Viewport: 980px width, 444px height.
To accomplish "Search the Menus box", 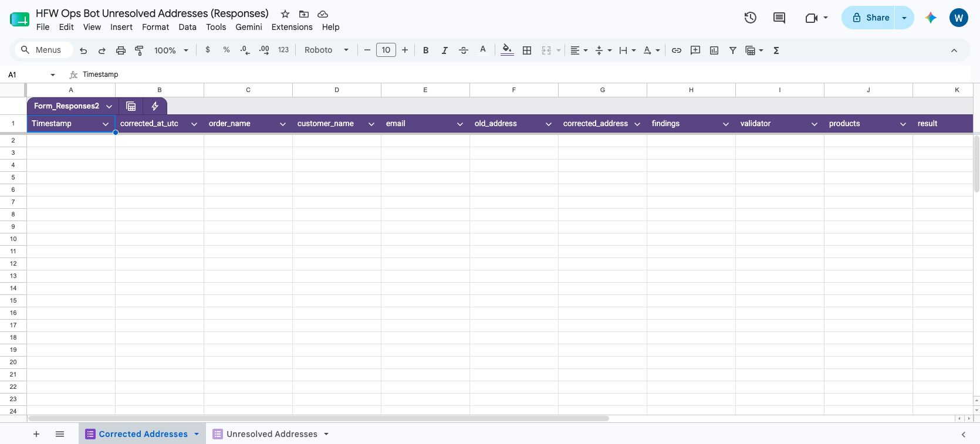I will pos(44,50).
